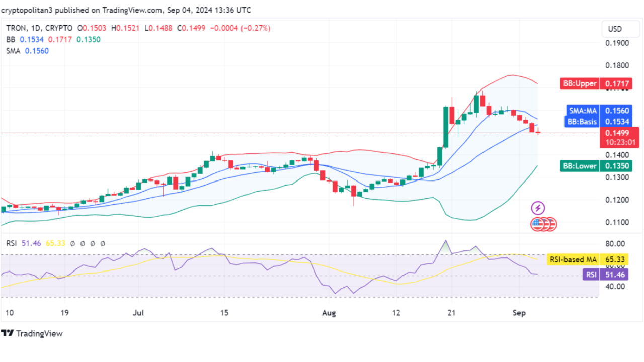This screenshot has width=644, height=362.
Task: Click the Sep label on time axis
Action: coord(519,313)
